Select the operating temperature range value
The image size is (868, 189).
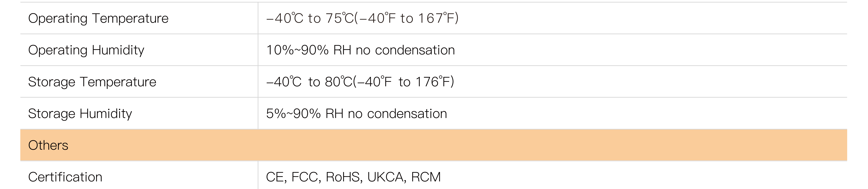point(362,18)
